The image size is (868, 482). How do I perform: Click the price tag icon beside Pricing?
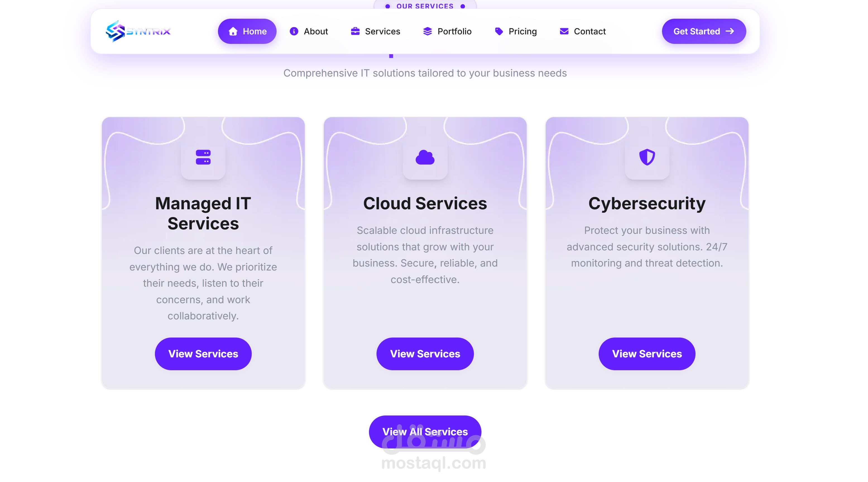tap(499, 31)
